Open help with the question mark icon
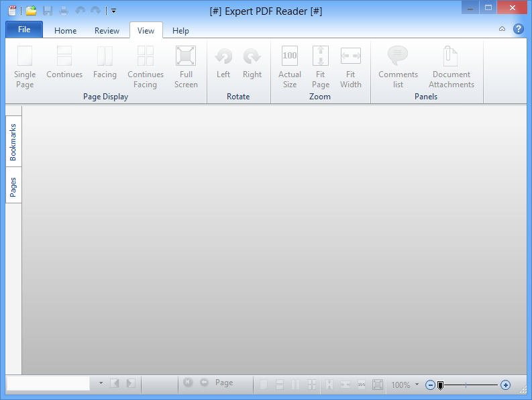532x400 pixels. [518, 29]
